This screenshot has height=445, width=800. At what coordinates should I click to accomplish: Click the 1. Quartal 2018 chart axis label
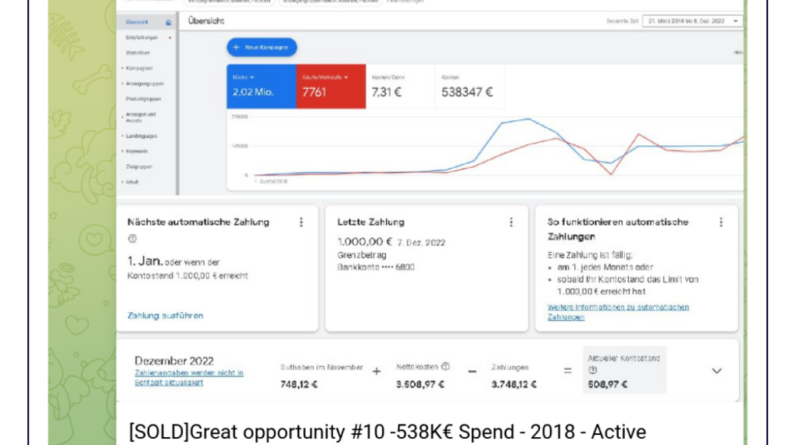click(271, 181)
